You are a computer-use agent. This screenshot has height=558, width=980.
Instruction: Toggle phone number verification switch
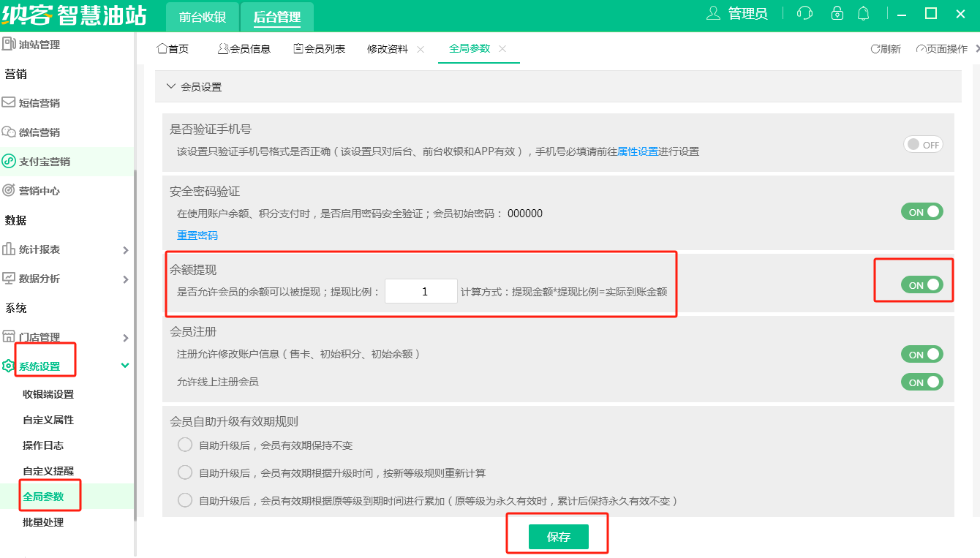923,145
